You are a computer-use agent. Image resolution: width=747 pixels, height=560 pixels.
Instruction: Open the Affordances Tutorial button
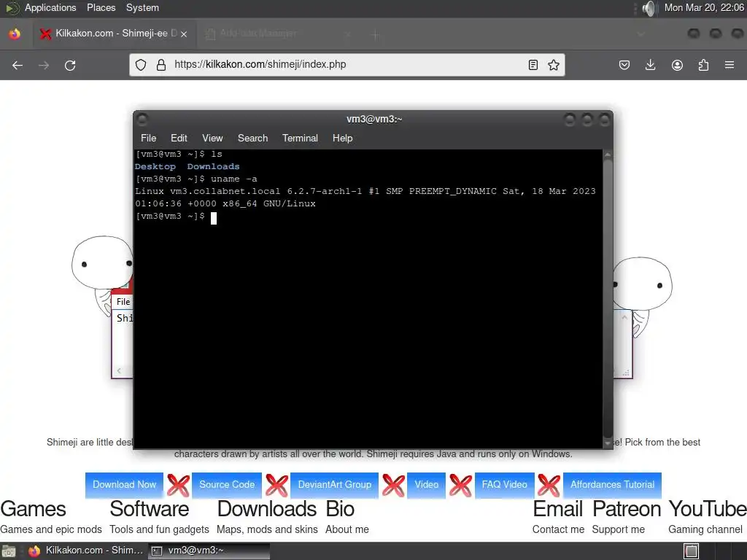[x=612, y=484]
